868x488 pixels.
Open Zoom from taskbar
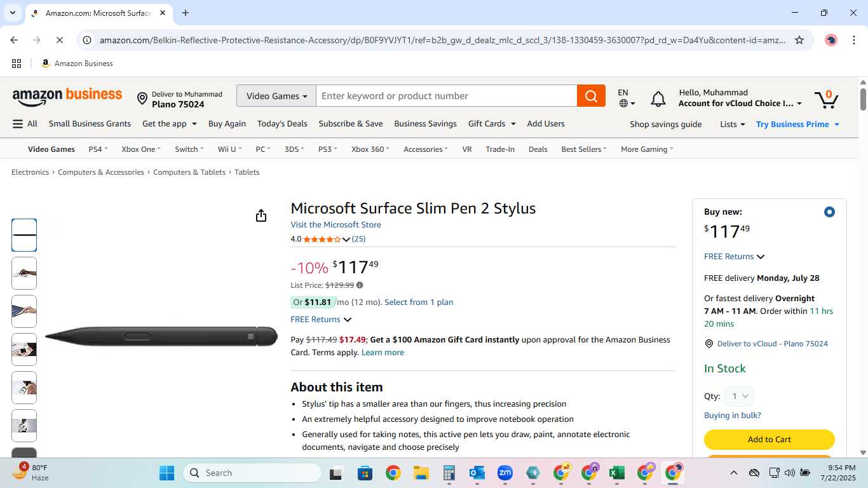click(x=505, y=473)
